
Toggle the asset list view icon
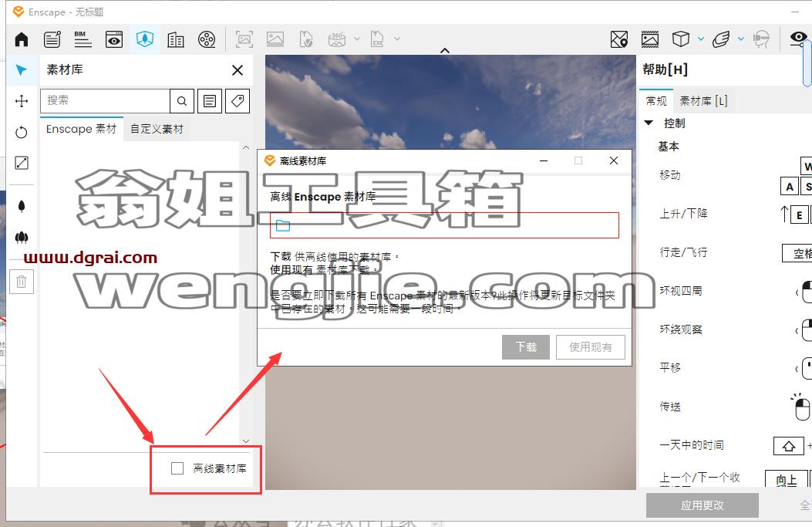pyautogui.click(x=210, y=101)
